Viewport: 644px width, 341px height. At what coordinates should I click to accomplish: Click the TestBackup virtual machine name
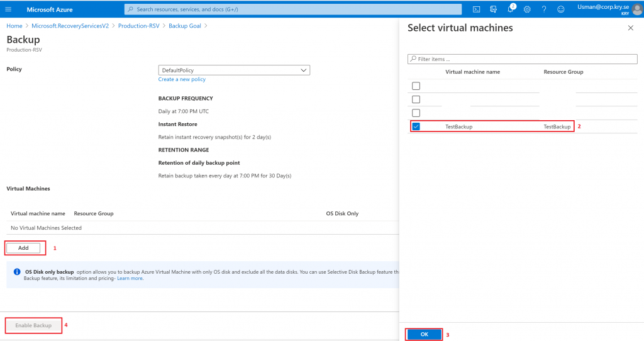(x=458, y=126)
